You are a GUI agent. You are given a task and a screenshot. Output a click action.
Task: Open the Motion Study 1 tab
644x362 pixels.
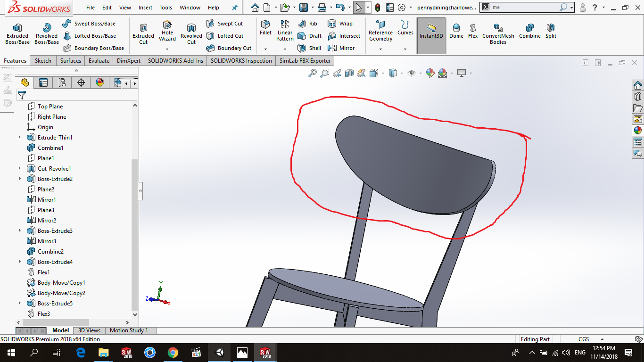(x=129, y=330)
